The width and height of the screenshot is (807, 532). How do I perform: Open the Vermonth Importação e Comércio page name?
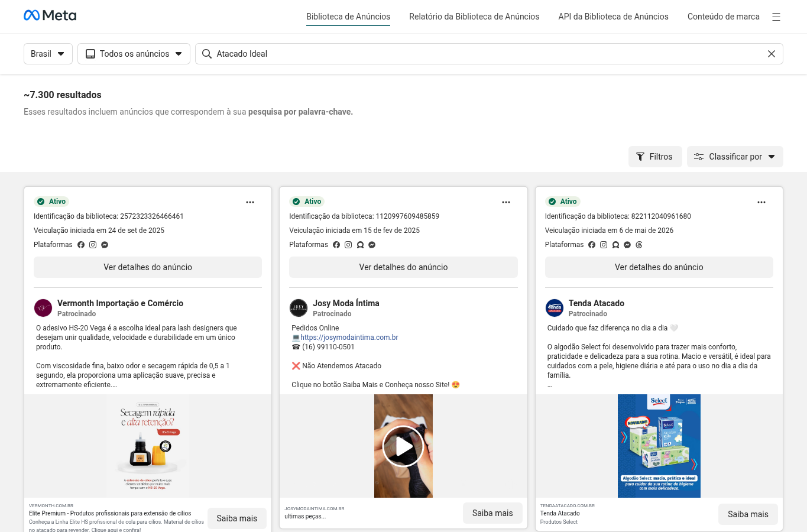point(120,303)
